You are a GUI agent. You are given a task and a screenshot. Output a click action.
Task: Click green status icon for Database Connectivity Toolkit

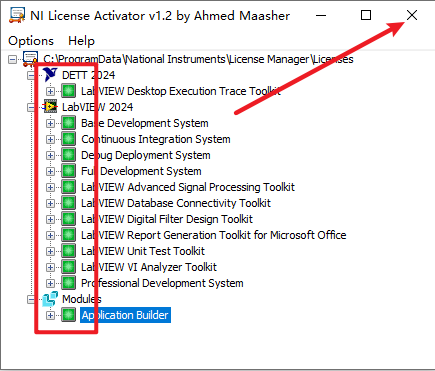click(69, 203)
